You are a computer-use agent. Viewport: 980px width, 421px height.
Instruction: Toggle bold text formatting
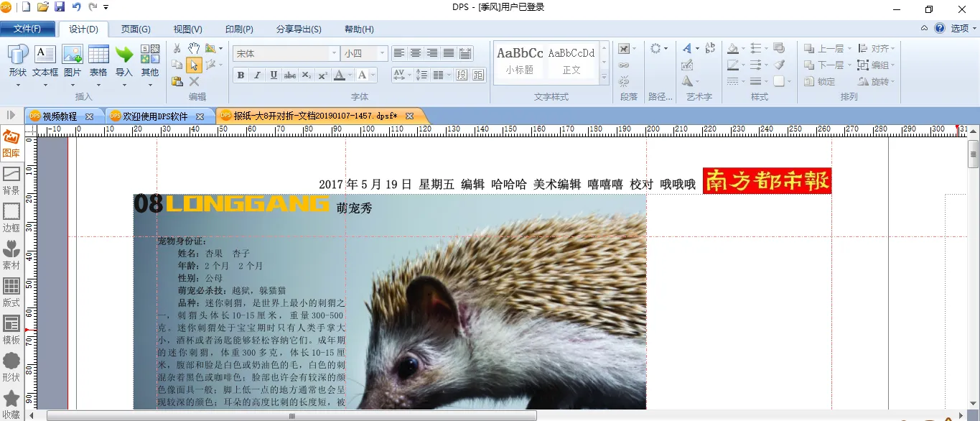(x=241, y=75)
